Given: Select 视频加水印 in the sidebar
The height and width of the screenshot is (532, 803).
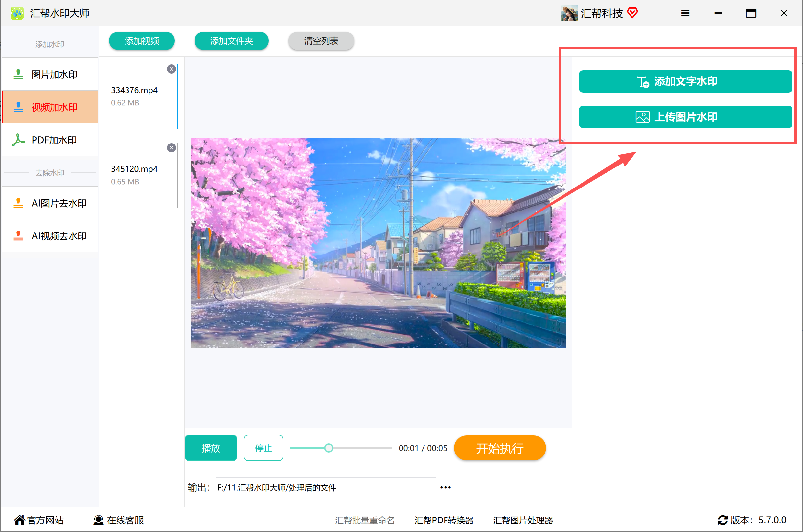Looking at the screenshot, I should click(50, 107).
